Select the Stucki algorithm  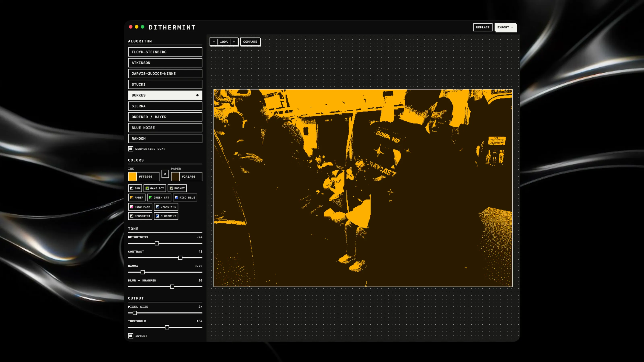pos(165,84)
